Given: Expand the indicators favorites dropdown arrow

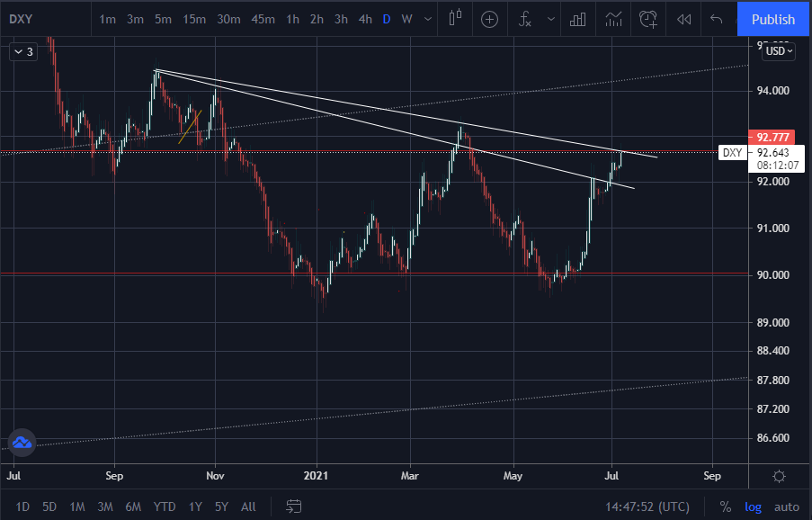Looking at the screenshot, I should [551, 19].
